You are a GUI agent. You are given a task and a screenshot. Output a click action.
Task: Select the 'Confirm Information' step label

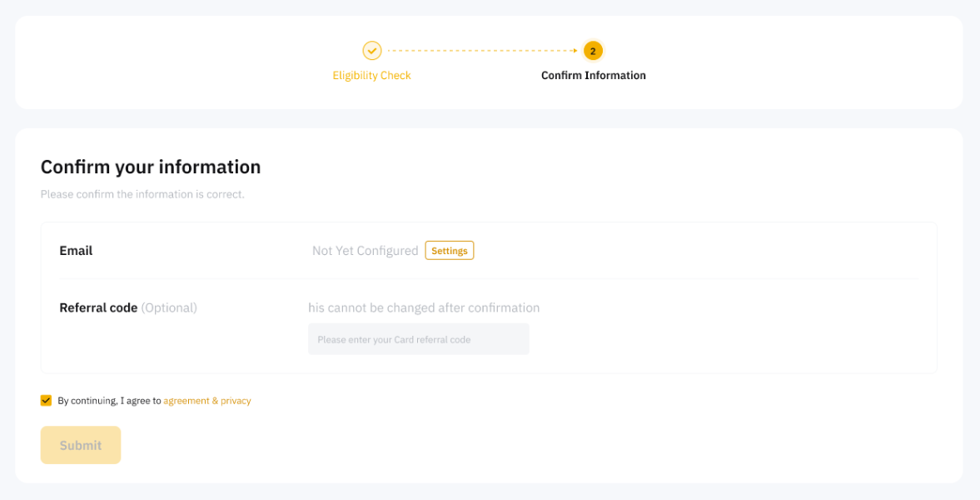click(x=593, y=75)
